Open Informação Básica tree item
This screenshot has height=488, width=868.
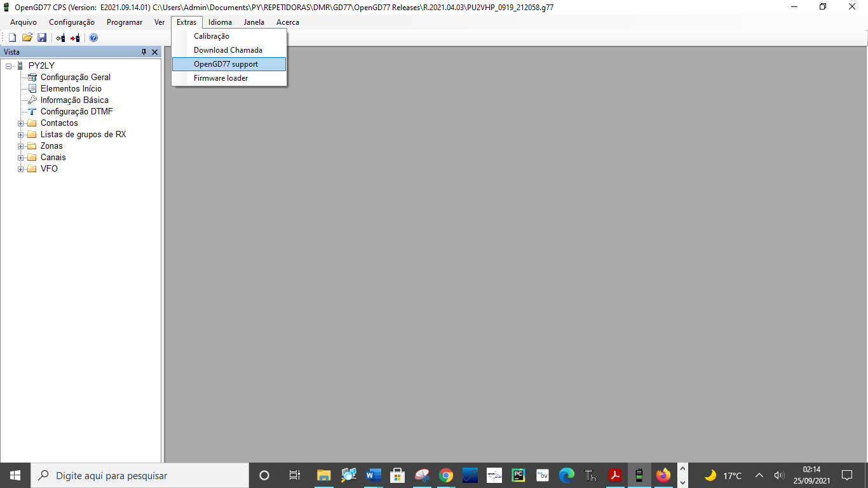coord(74,100)
